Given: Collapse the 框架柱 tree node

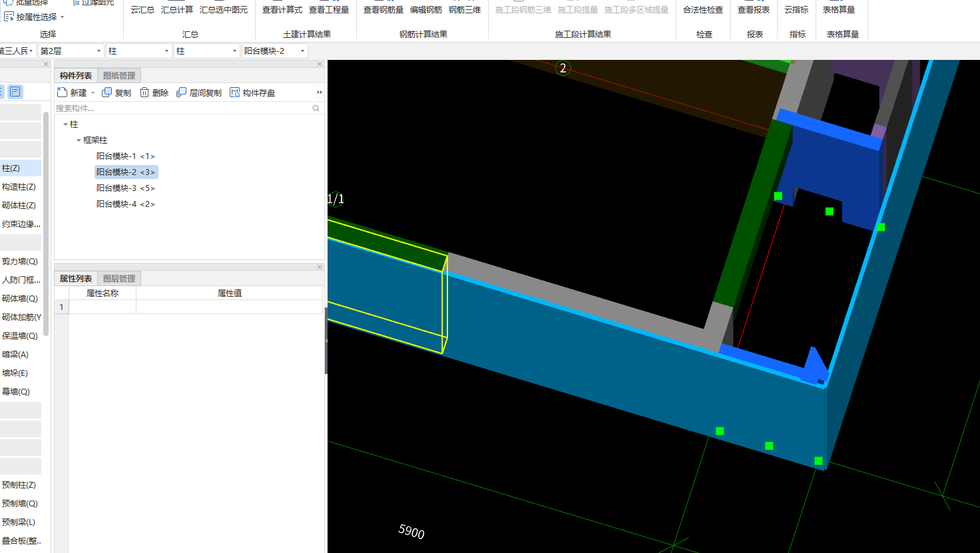Looking at the screenshot, I should click(79, 140).
